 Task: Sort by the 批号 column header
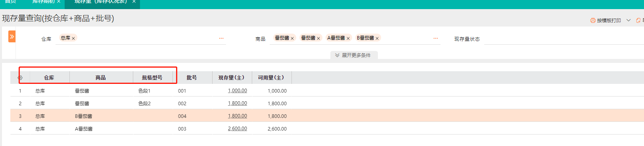pos(192,78)
